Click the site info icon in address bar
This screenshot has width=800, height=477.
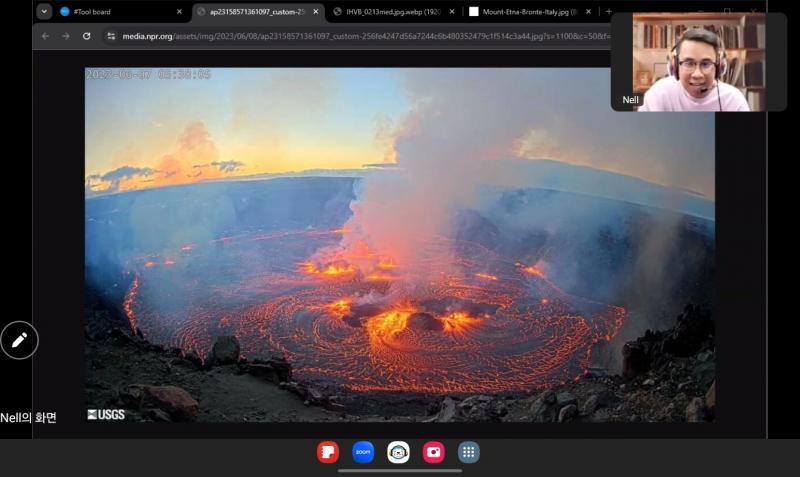click(111, 36)
